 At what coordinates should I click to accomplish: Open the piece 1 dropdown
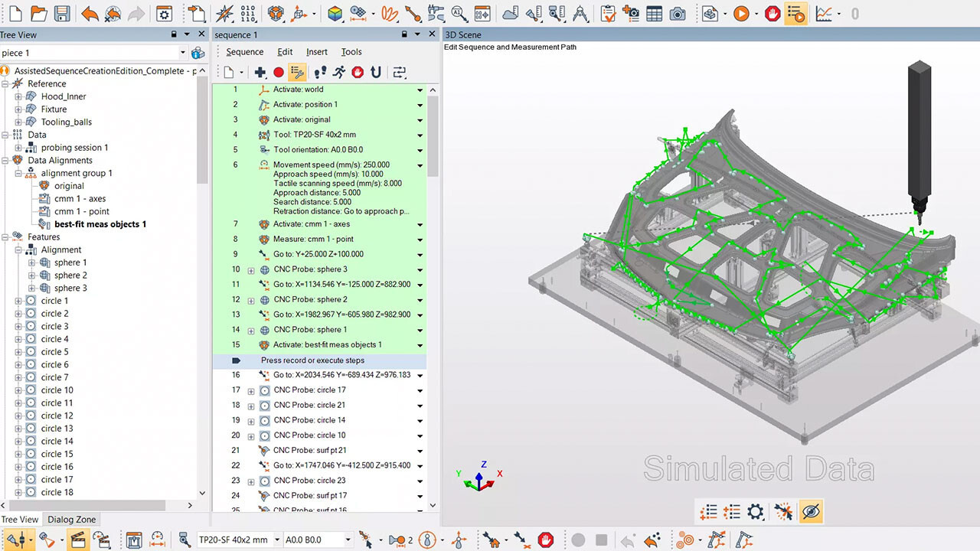182,53
